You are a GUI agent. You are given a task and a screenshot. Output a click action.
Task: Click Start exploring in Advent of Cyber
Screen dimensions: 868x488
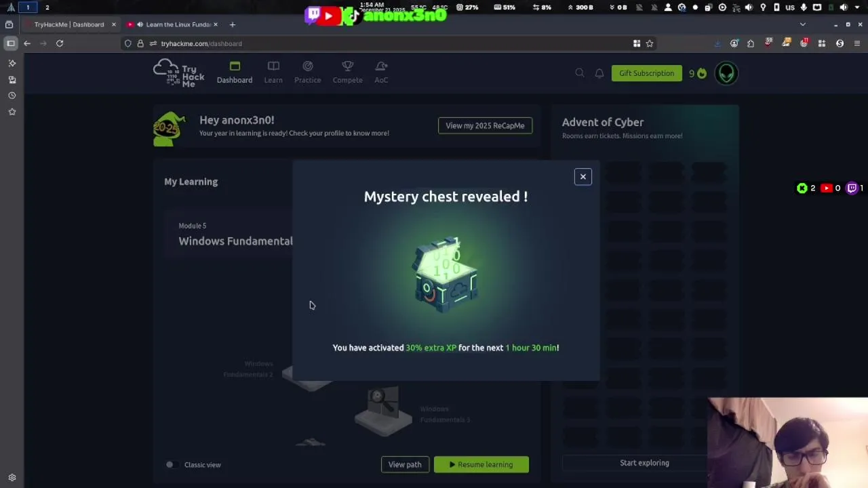click(644, 463)
